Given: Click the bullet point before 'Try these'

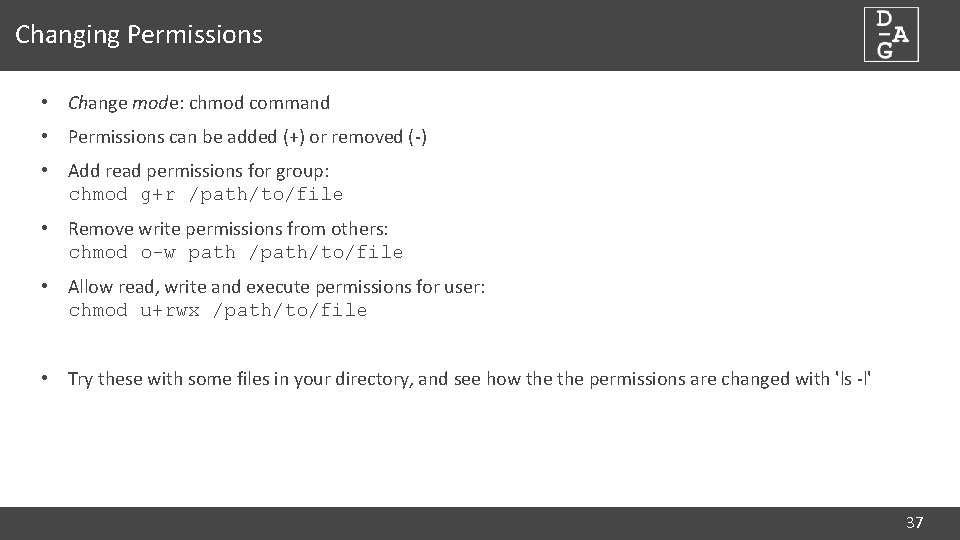Looking at the screenshot, I should 45,379.
